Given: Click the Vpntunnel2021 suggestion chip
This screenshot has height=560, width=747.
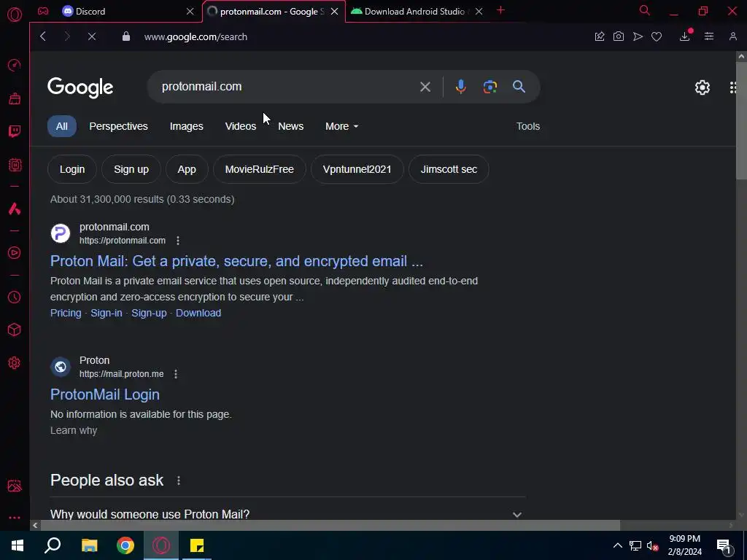Looking at the screenshot, I should pos(357,169).
